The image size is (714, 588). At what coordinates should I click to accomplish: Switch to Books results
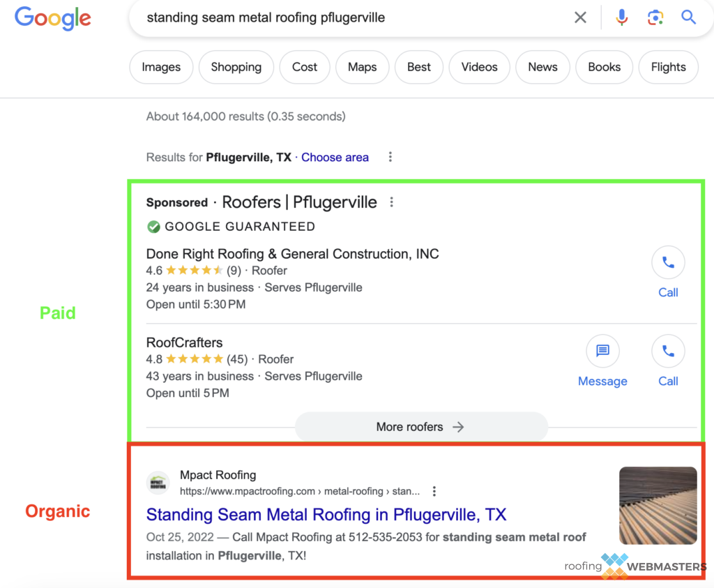click(605, 68)
